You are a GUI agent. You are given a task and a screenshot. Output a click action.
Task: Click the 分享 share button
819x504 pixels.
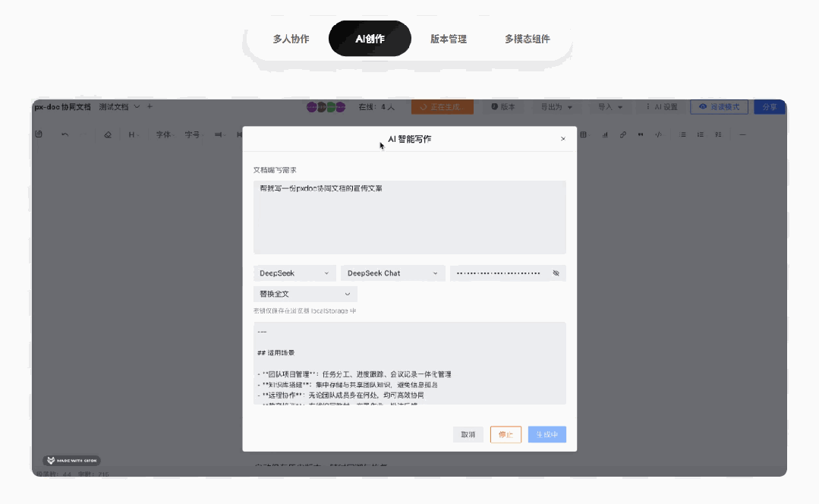[770, 107]
